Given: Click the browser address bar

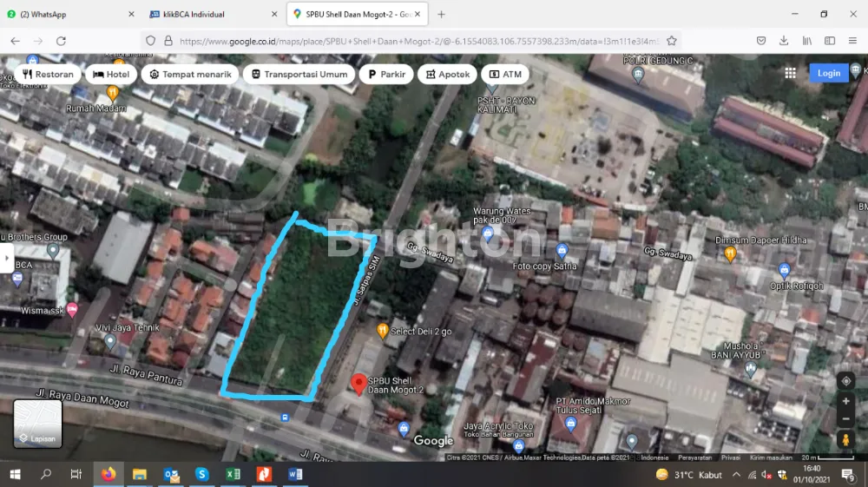Looking at the screenshot, I should pyautogui.click(x=417, y=41).
